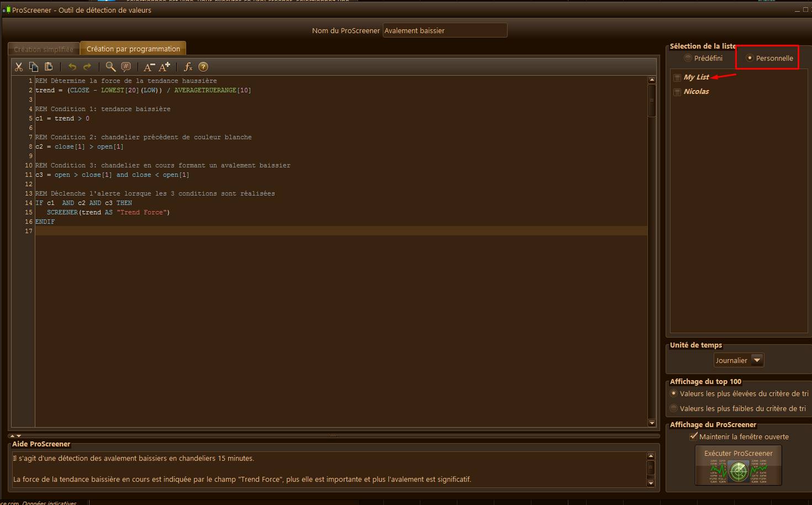Decrease editor font size
The width and height of the screenshot is (812, 505).
tap(149, 67)
